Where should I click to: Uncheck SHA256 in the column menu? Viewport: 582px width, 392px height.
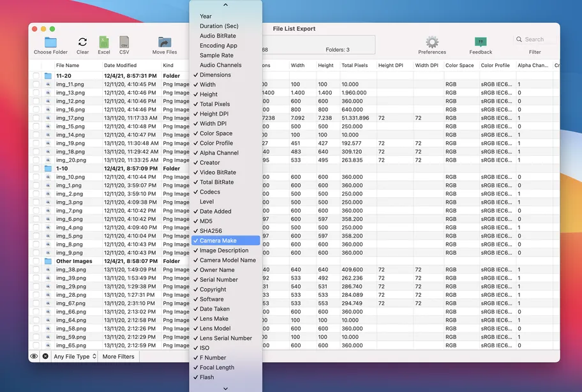226,230
